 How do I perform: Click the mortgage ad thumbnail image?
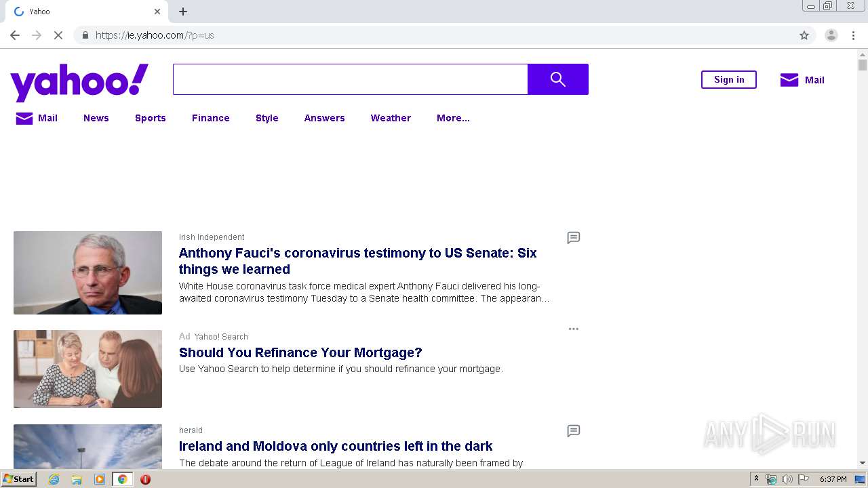(x=87, y=369)
